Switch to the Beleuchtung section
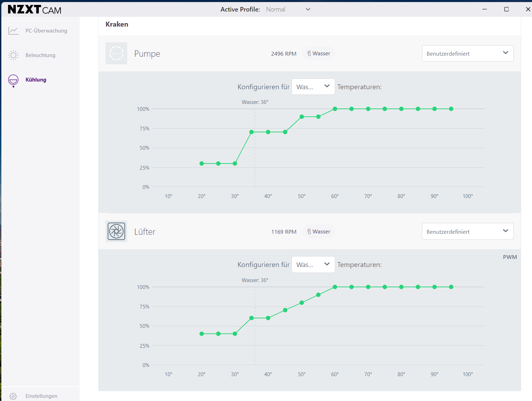Image resolution: width=532 pixels, height=401 pixels. coord(40,55)
